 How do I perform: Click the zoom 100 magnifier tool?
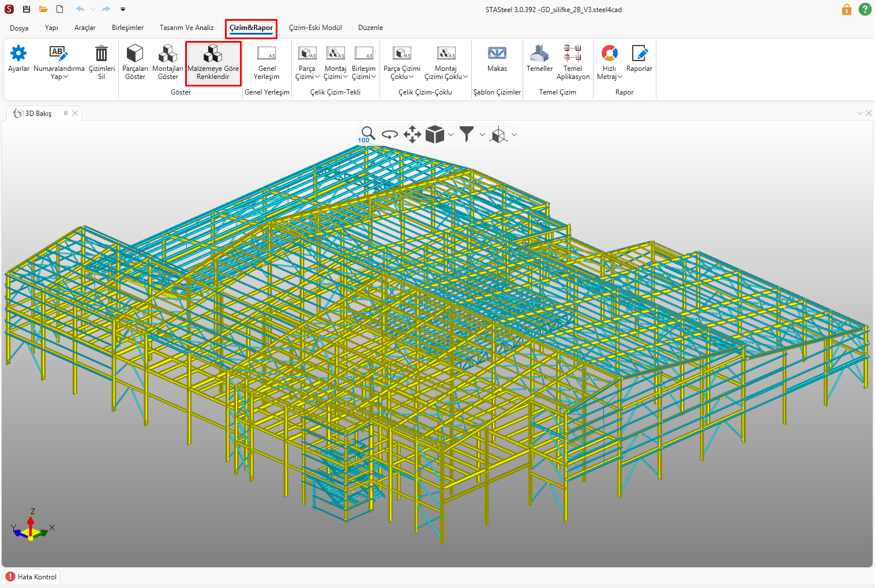pos(367,134)
